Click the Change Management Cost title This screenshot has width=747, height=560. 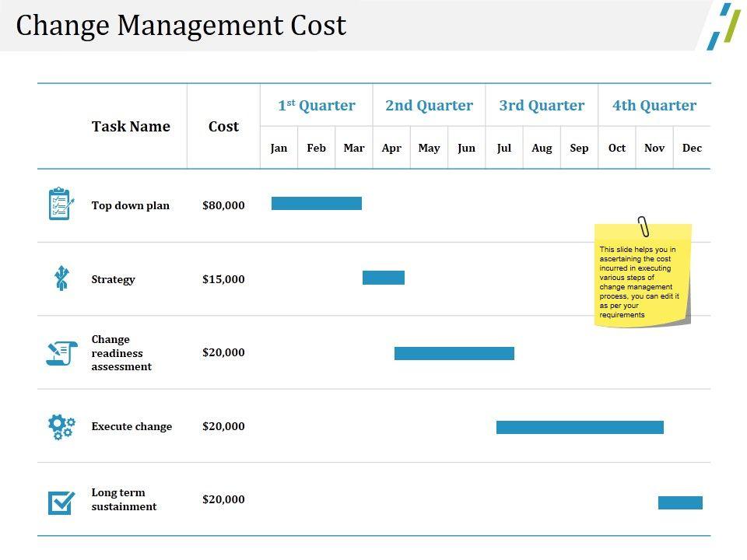pyautogui.click(x=181, y=26)
